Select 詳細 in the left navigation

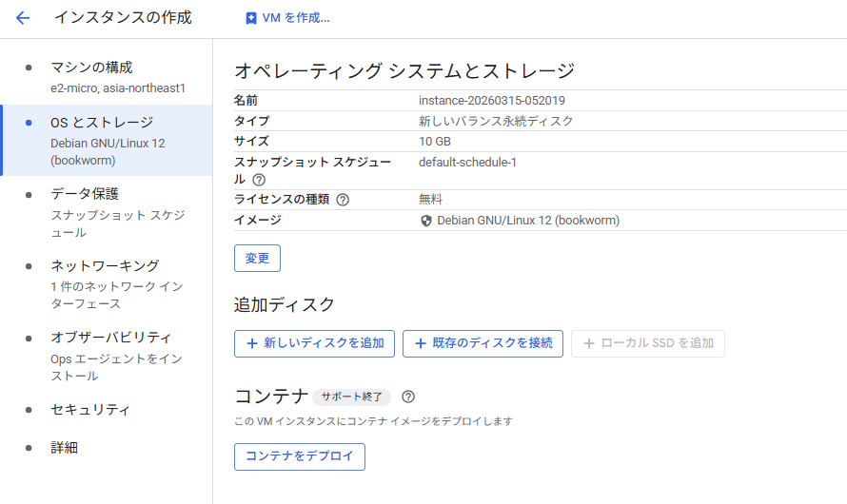pos(64,447)
